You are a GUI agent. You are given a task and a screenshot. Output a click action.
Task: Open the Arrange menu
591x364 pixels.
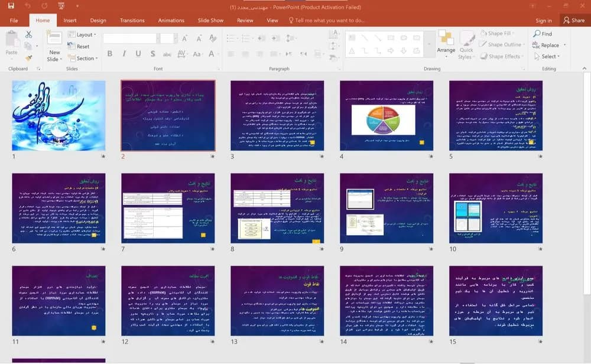446,44
